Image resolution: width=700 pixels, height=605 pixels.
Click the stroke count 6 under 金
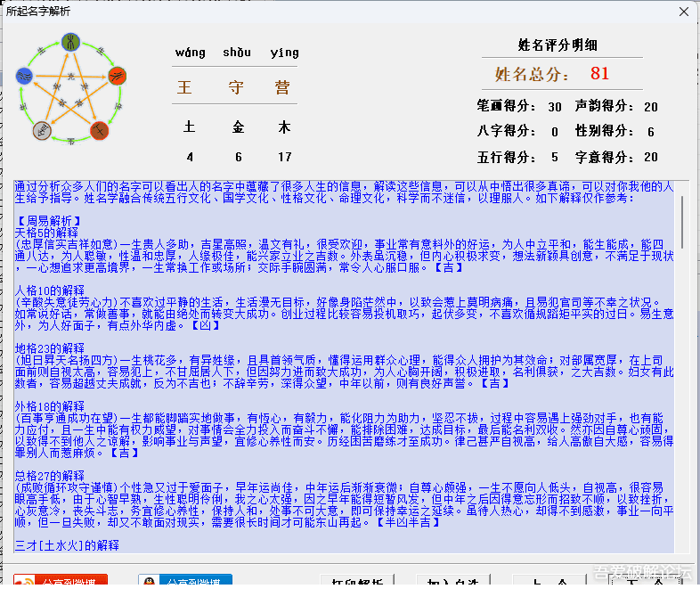click(239, 157)
